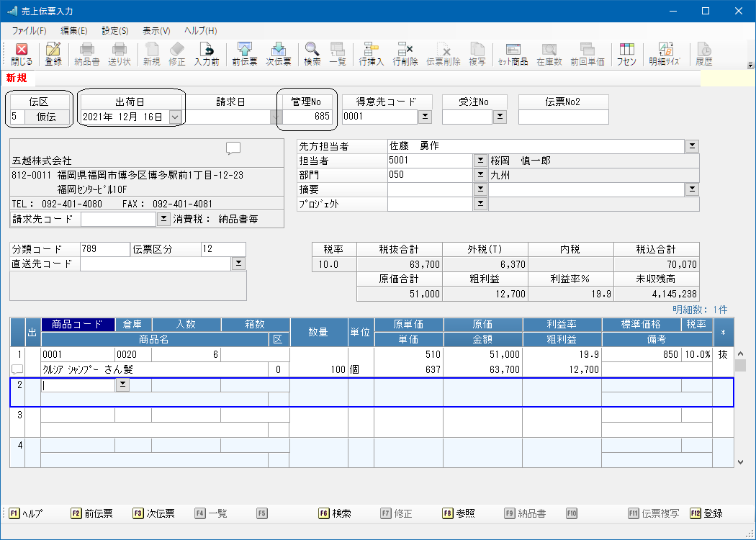Open the 設定(S) menu
756x540 pixels.
(x=115, y=31)
